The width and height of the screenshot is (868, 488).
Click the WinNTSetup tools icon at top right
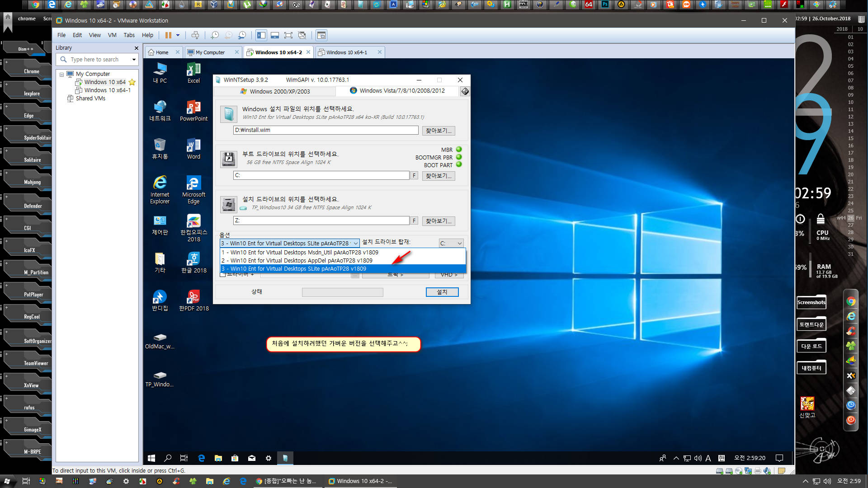[x=465, y=91]
